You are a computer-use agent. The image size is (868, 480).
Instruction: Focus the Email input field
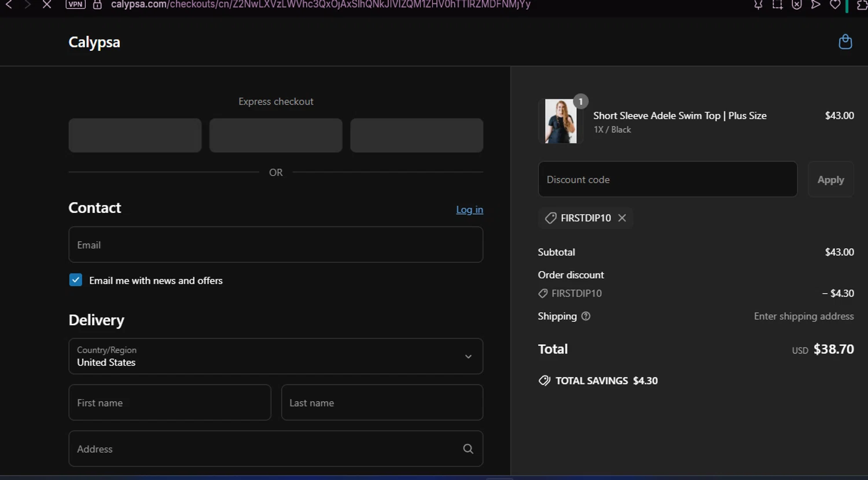276,245
